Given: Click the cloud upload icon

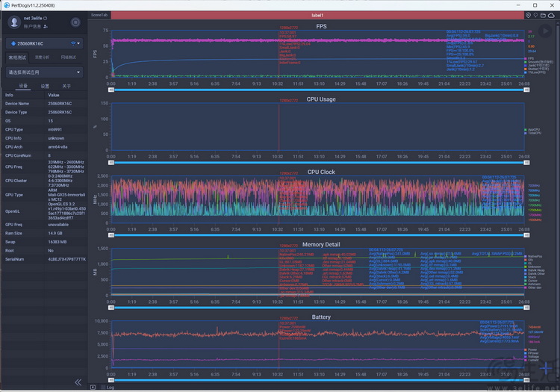Looking at the screenshot, I should (x=552, y=15).
